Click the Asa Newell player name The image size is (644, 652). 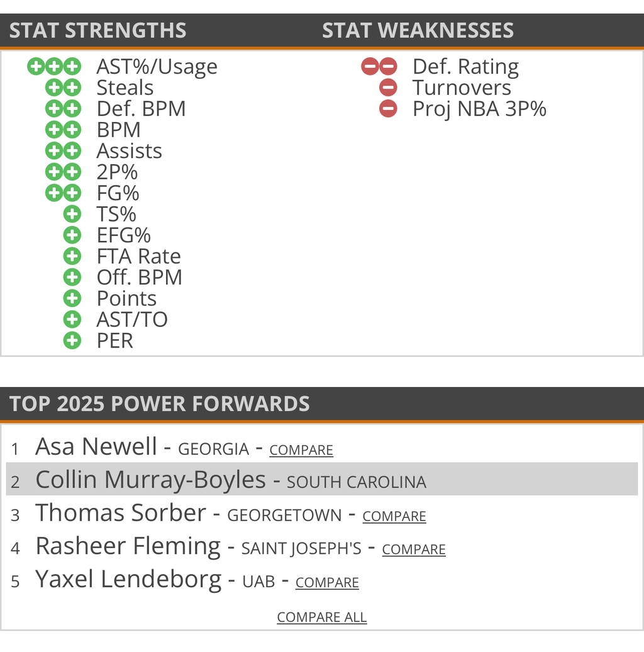(96, 447)
